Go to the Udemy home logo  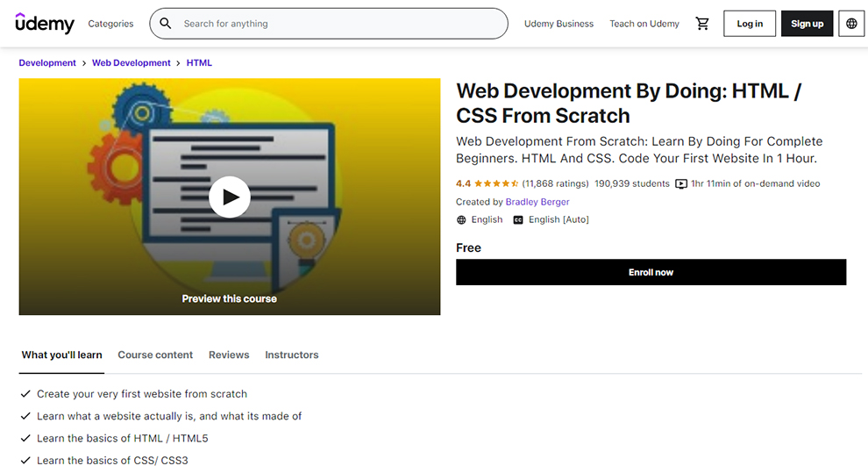[x=45, y=24]
